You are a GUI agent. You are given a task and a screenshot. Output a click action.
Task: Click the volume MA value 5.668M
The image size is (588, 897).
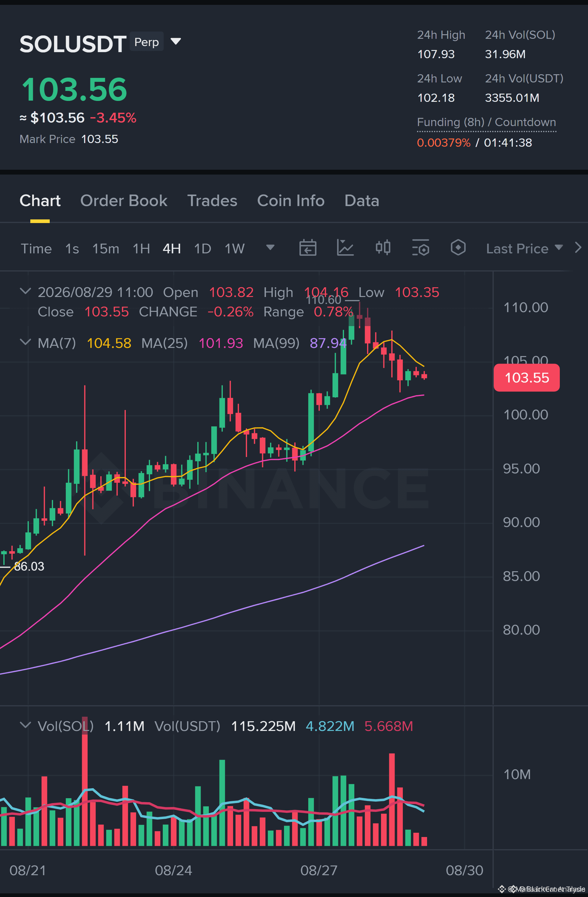click(389, 726)
